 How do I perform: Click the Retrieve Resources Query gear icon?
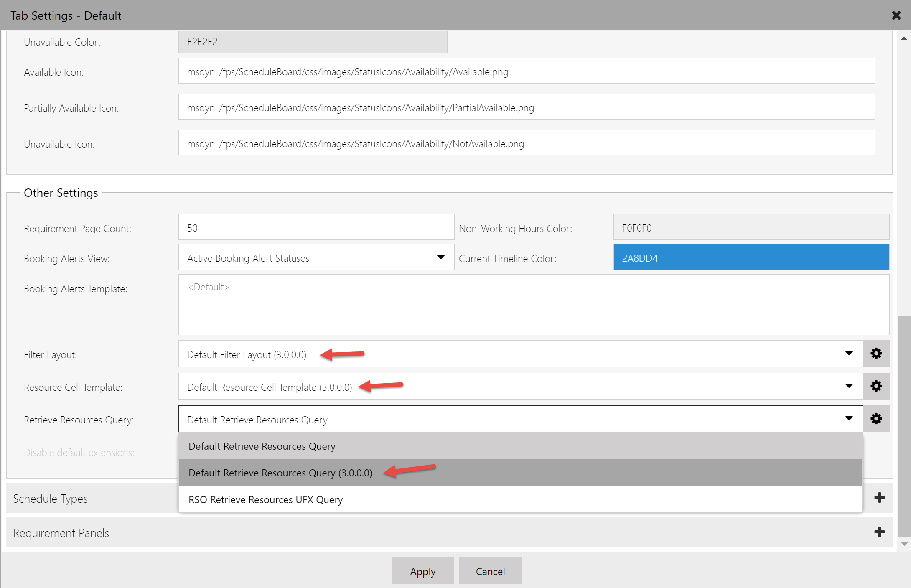[x=876, y=419]
